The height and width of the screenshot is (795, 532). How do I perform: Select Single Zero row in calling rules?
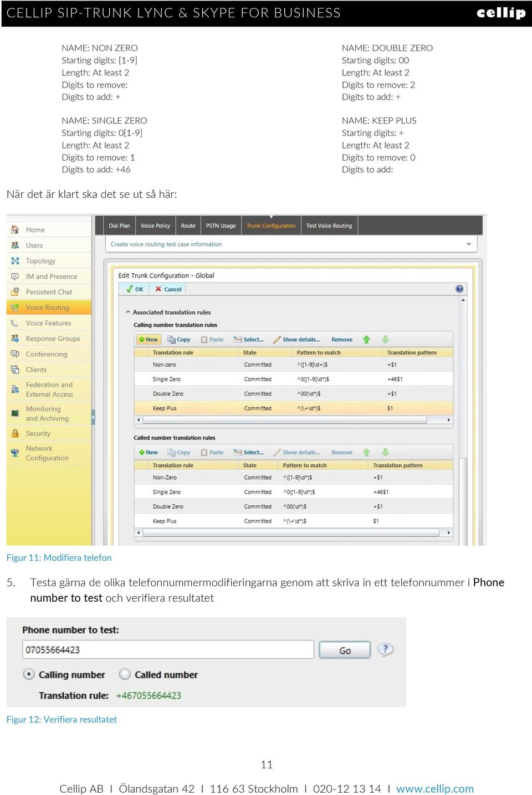coord(294,379)
